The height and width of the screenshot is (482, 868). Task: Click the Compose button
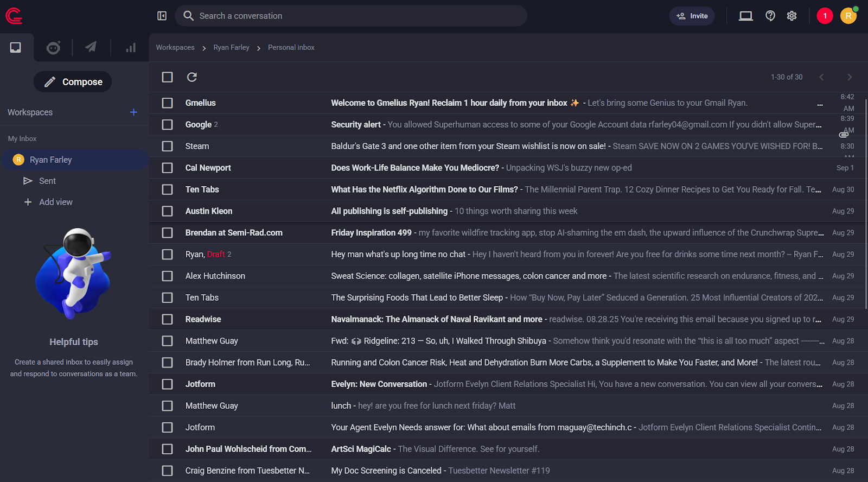[73, 82]
